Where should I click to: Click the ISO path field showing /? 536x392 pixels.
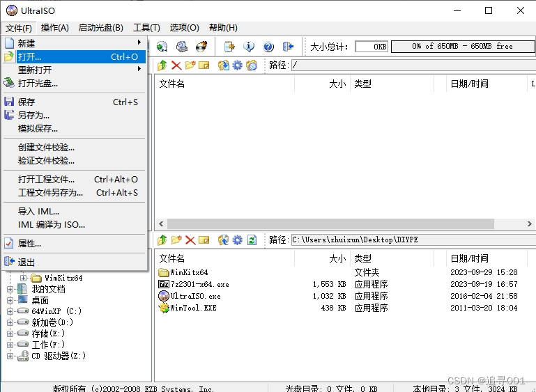coord(413,65)
